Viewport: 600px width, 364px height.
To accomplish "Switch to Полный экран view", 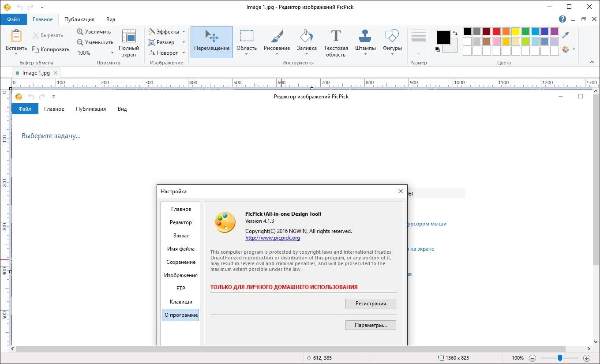I will (x=129, y=43).
